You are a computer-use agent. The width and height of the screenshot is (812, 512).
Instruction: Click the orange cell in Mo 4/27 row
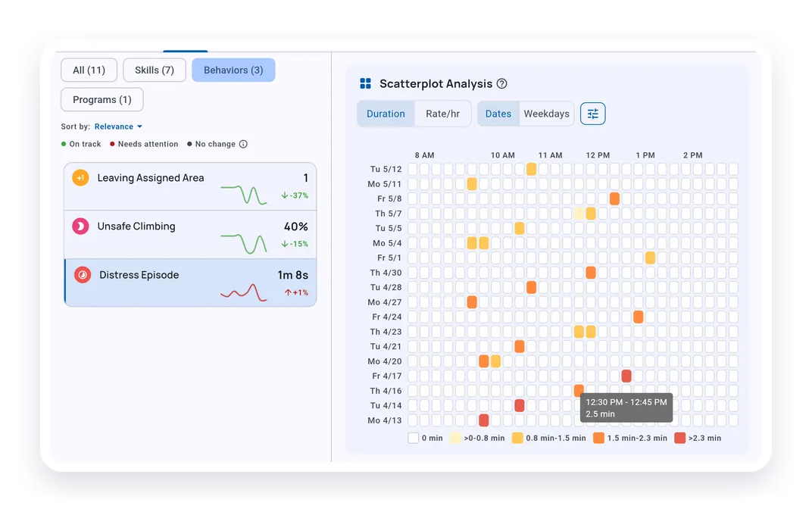pyautogui.click(x=472, y=301)
